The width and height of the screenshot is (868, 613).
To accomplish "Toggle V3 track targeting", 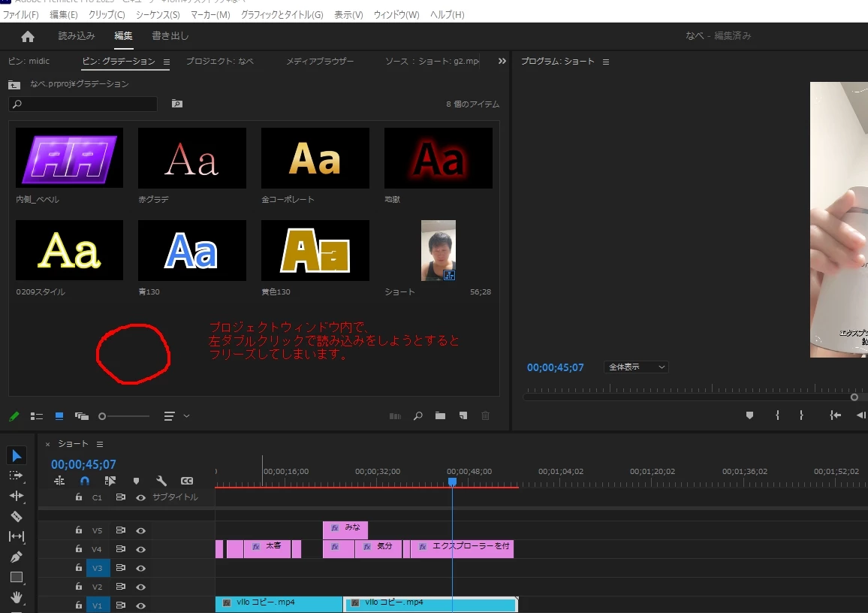I will pos(98,568).
